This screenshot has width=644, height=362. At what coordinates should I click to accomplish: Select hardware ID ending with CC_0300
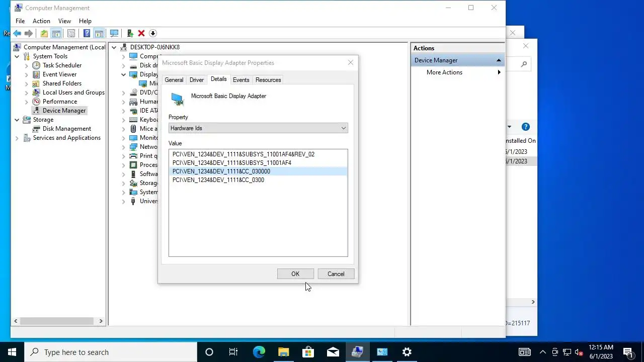[x=218, y=180]
